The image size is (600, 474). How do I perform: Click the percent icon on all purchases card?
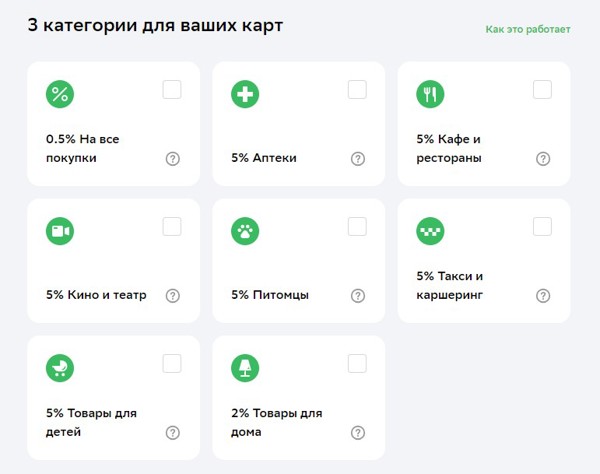coord(60,95)
